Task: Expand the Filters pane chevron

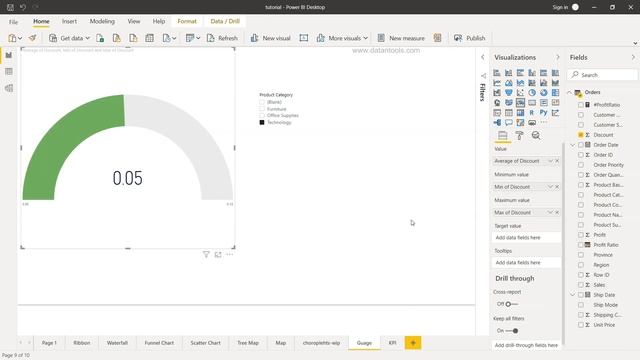Action: click(x=482, y=57)
